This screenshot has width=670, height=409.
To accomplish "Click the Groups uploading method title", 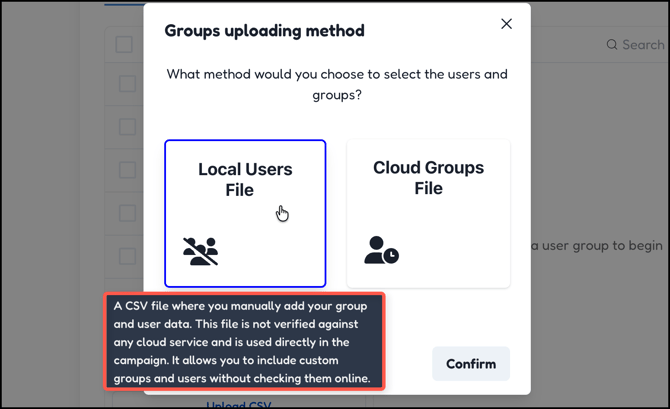I will [264, 31].
